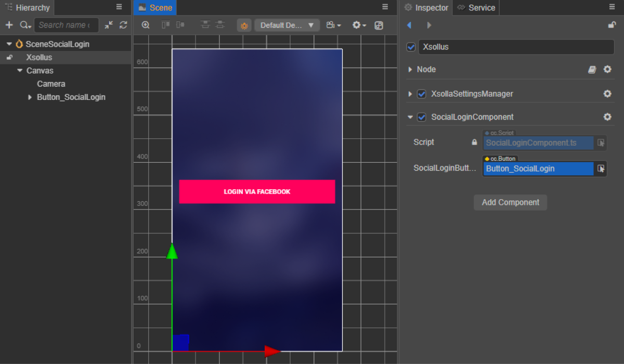Open the Default De... dropdown in Scene toolbar
The width and height of the screenshot is (624, 364).
[287, 25]
